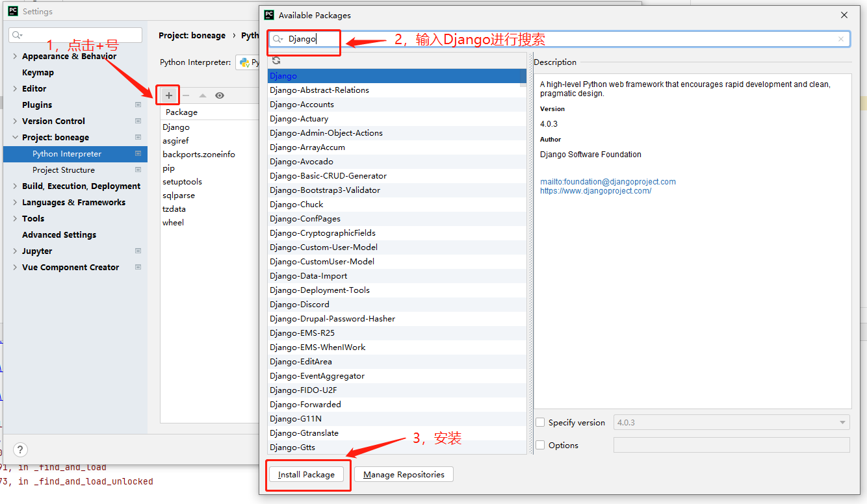Click the search magnifier icon in Available Packages
The image size is (867, 504).
click(x=278, y=39)
